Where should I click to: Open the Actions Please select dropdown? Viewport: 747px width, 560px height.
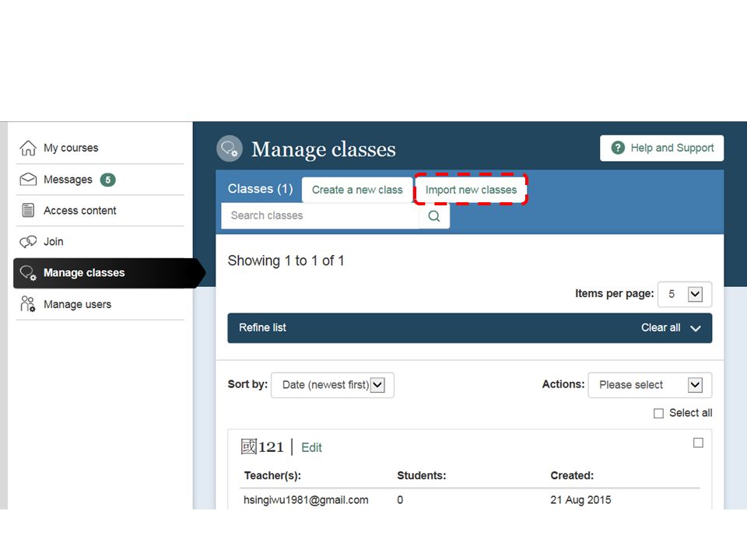[x=650, y=385]
